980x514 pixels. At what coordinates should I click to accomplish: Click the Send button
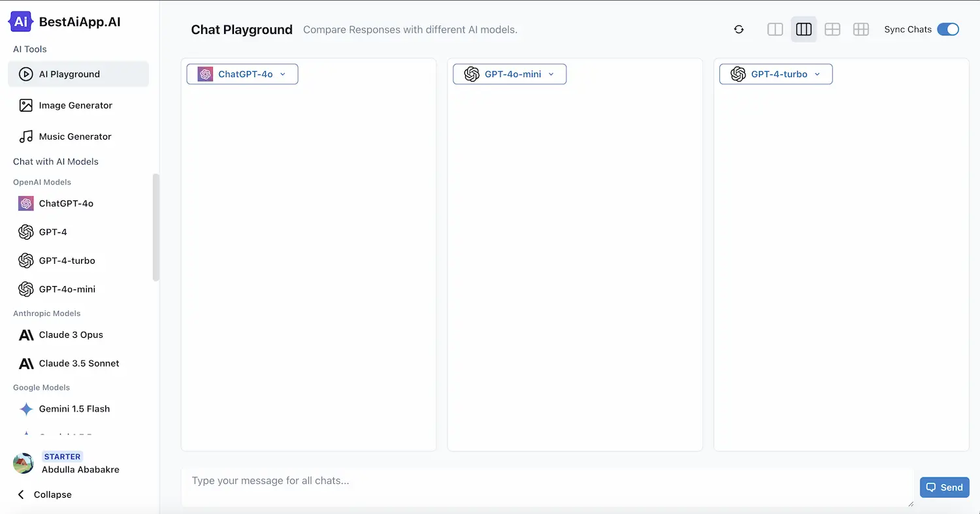point(945,487)
